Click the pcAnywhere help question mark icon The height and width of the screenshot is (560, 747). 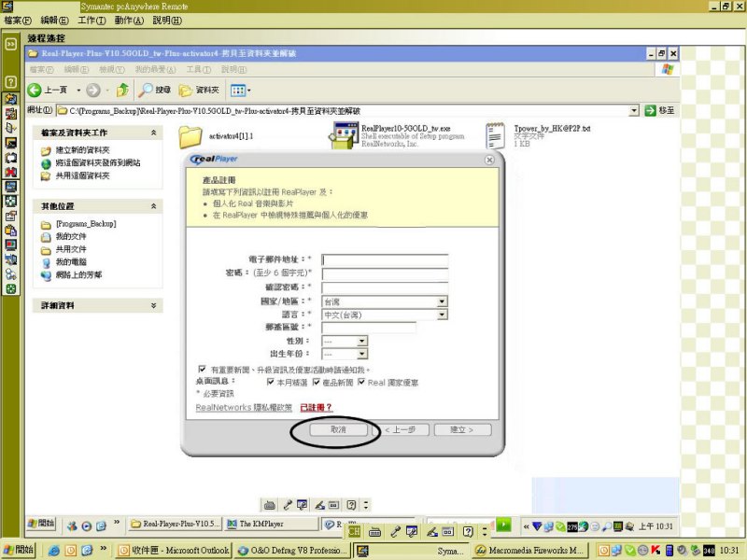(10, 82)
